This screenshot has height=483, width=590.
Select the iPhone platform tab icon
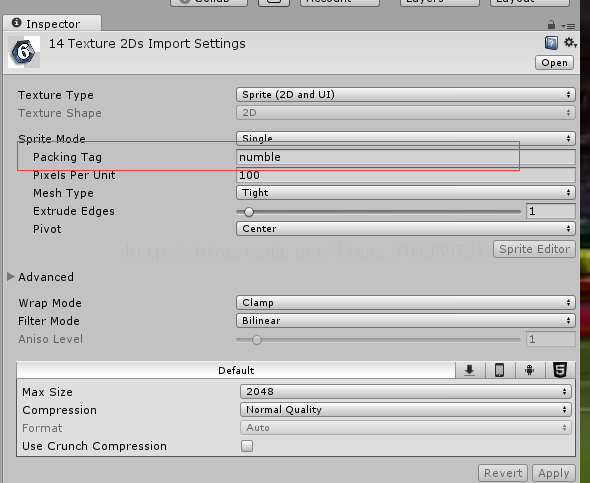(500, 370)
